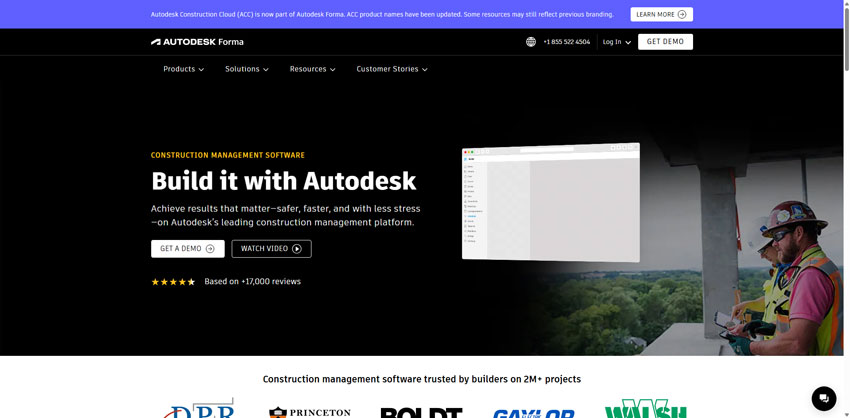
Task: Click the 'Build it with Autodesk' heading
Action: (x=284, y=181)
